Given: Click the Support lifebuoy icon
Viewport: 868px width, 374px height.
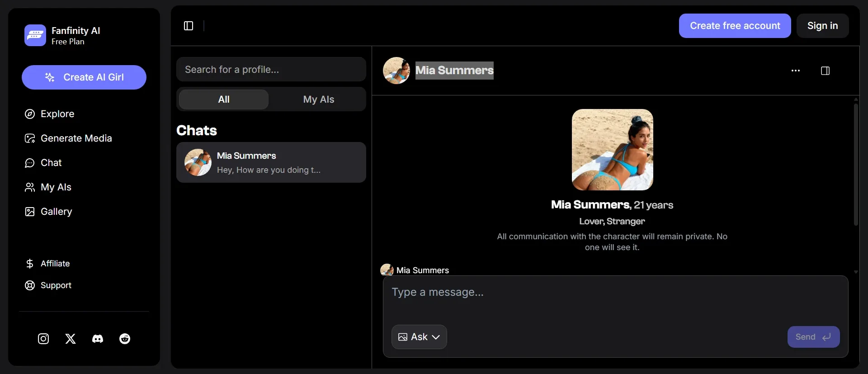Looking at the screenshot, I should pos(30,285).
